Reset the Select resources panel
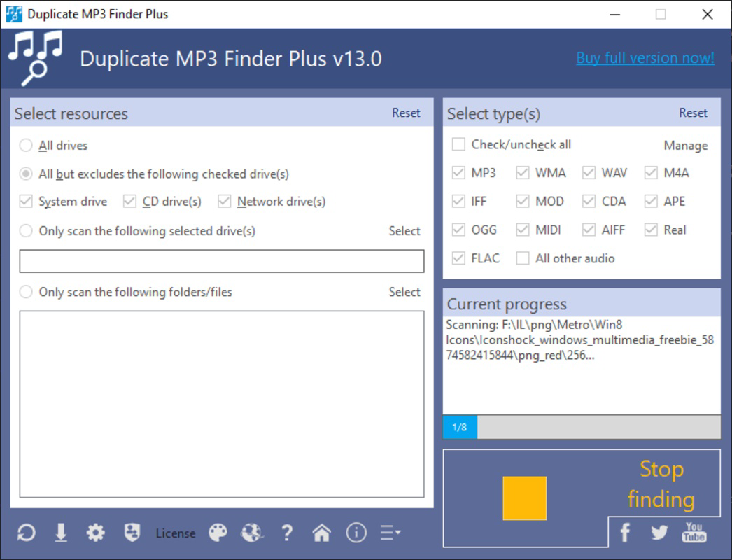 point(406,113)
